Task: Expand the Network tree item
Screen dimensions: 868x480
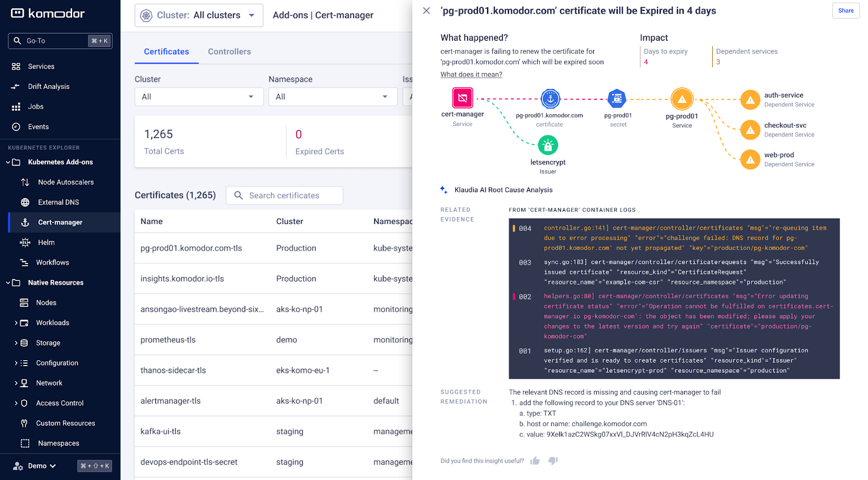Action: click(16, 383)
